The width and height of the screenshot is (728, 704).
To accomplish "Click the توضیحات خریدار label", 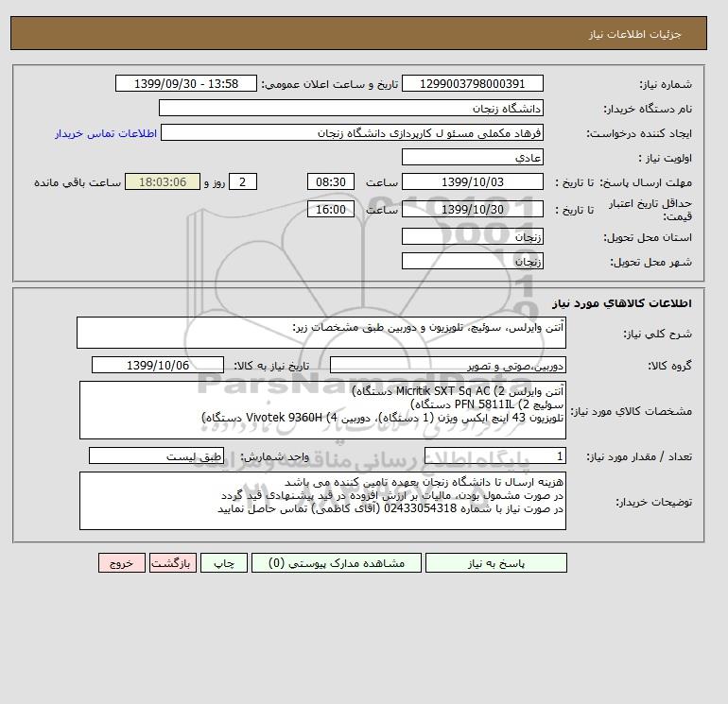I will tap(653, 502).
